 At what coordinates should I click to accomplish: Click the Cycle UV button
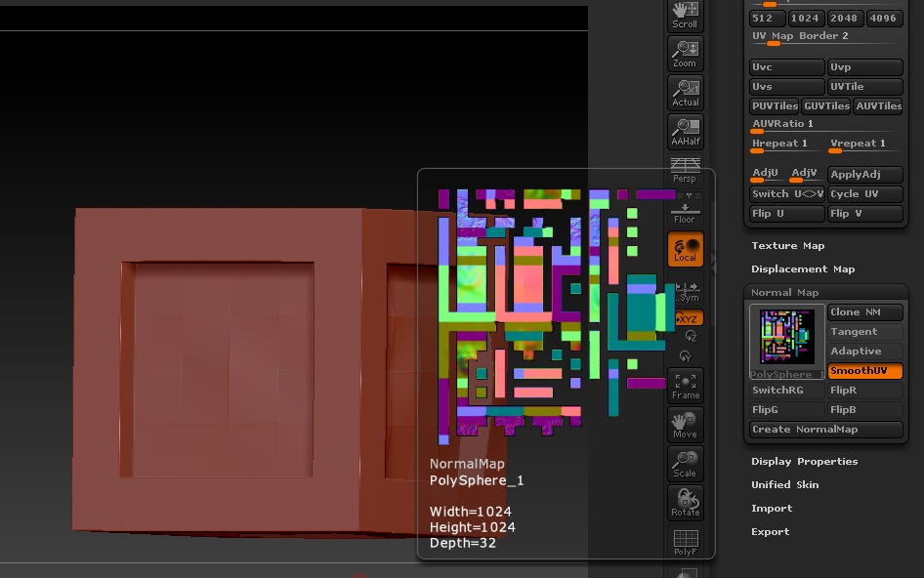(x=865, y=194)
